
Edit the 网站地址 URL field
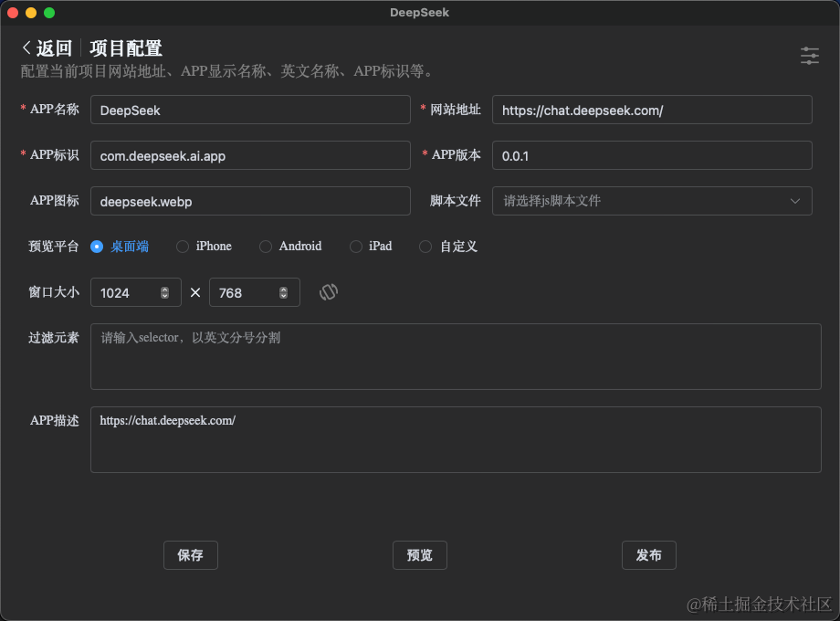pos(652,110)
